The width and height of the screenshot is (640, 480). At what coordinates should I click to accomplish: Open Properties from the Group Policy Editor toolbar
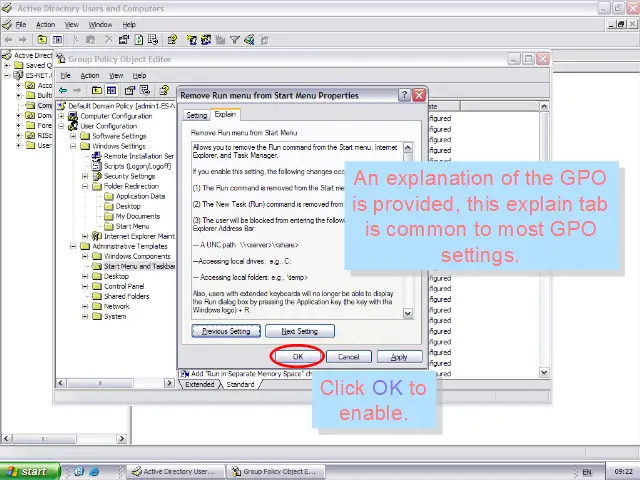[130, 90]
